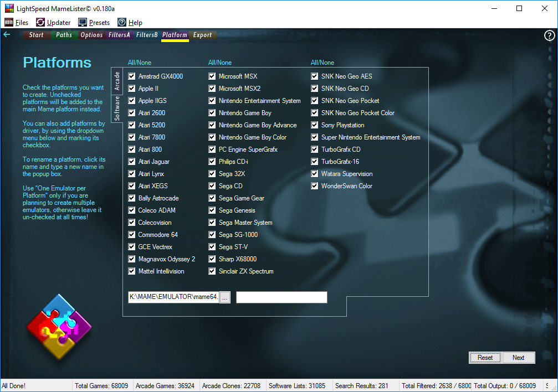Open the Help menu
The height and width of the screenshot is (392, 558).
(135, 22)
